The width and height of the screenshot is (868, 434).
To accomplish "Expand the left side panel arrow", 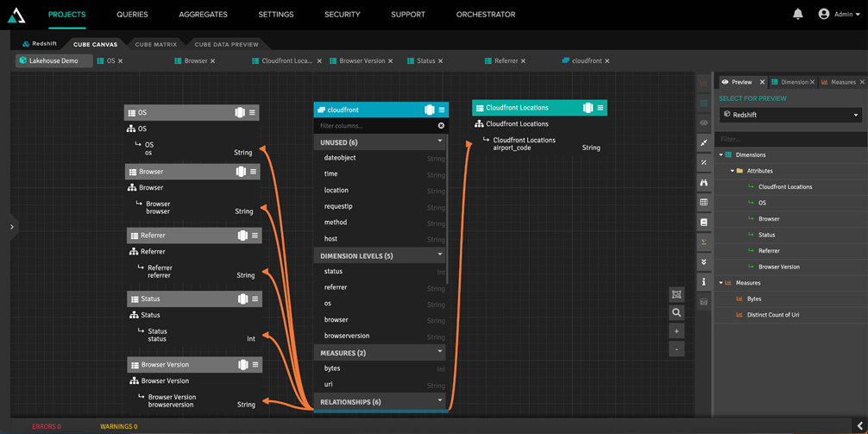I will click(x=12, y=226).
